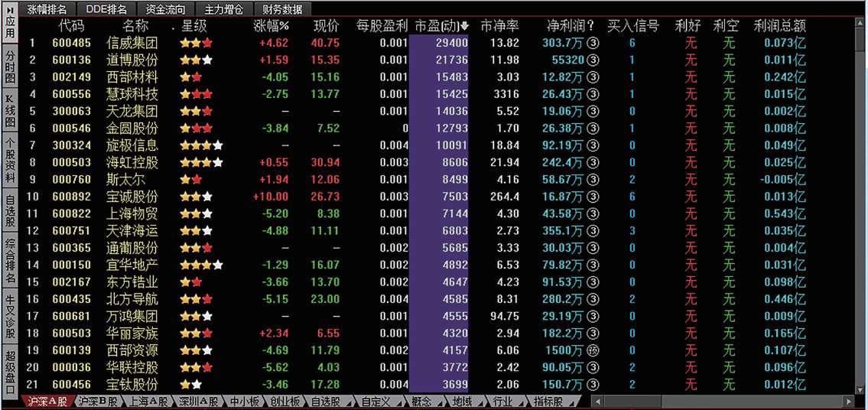Expand the 自选股 bottom tab menu
868x410 pixels.
[x=347, y=402]
